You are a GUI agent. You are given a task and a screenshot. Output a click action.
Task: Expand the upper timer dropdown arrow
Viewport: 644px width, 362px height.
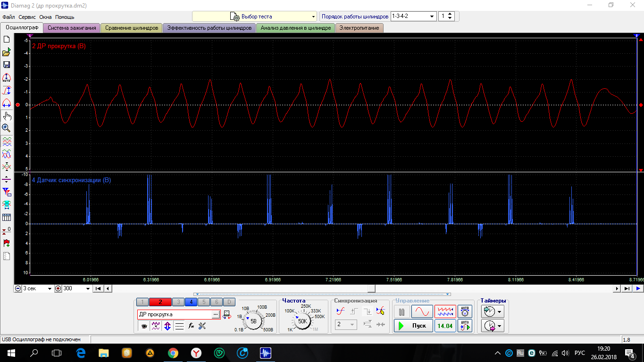499,312
